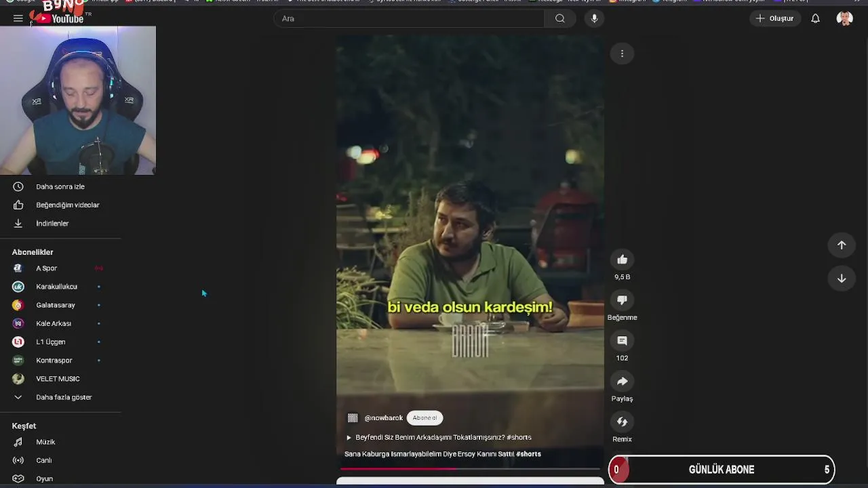Click the Abonelikler heading

pyautogui.click(x=33, y=252)
